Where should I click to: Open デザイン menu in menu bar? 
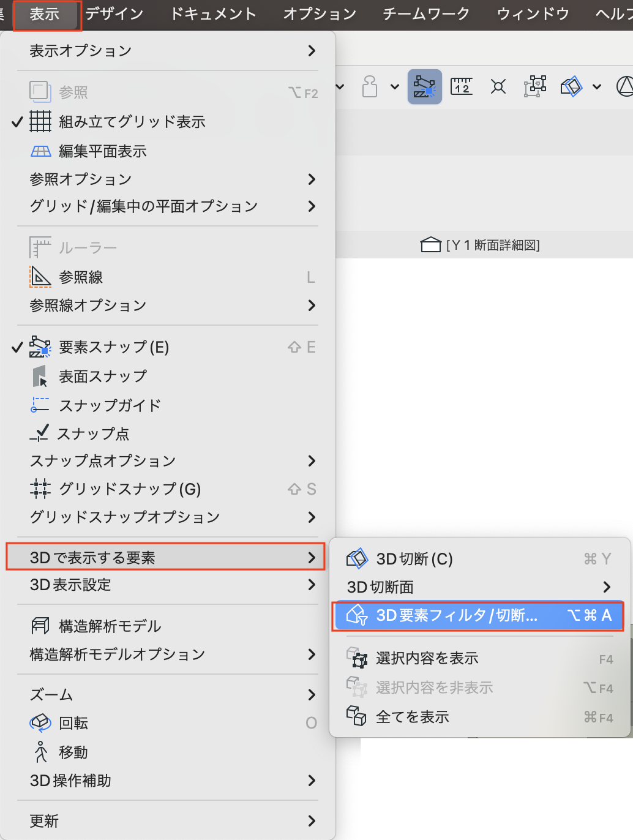tap(114, 13)
